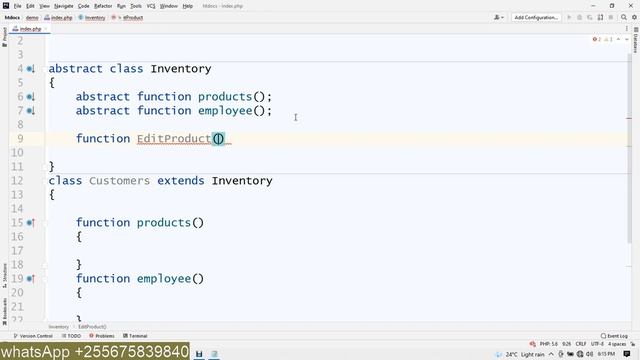The image size is (640, 360).
Task: Click the taskbar volume icon
Action: pos(589,354)
